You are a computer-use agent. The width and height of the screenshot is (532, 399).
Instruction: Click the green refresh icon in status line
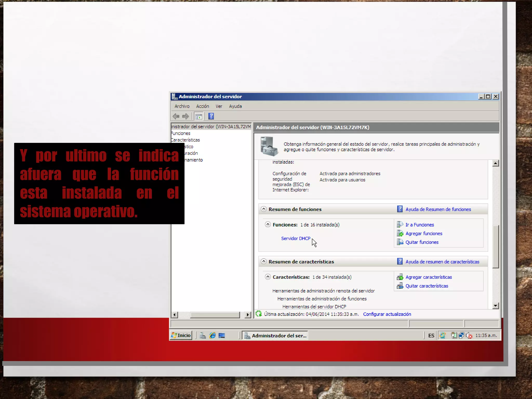point(258,314)
